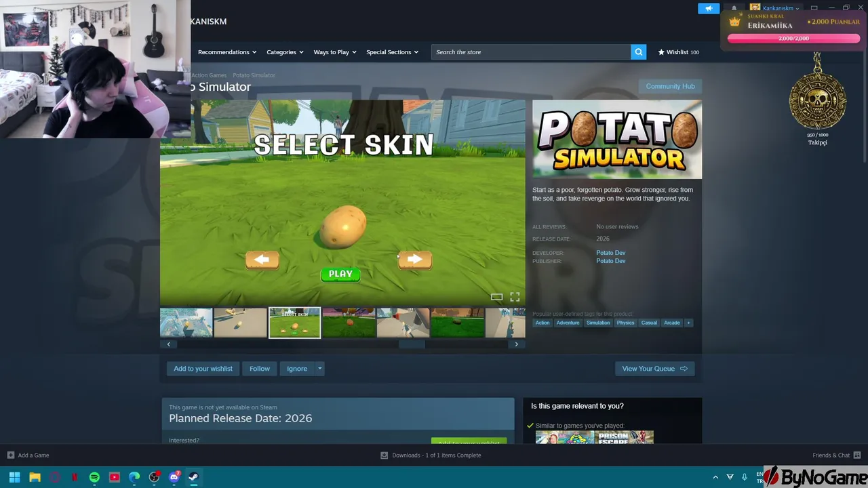The width and height of the screenshot is (868, 488).
Task: Open dropdown arrow beside Ignore button
Action: click(319, 369)
